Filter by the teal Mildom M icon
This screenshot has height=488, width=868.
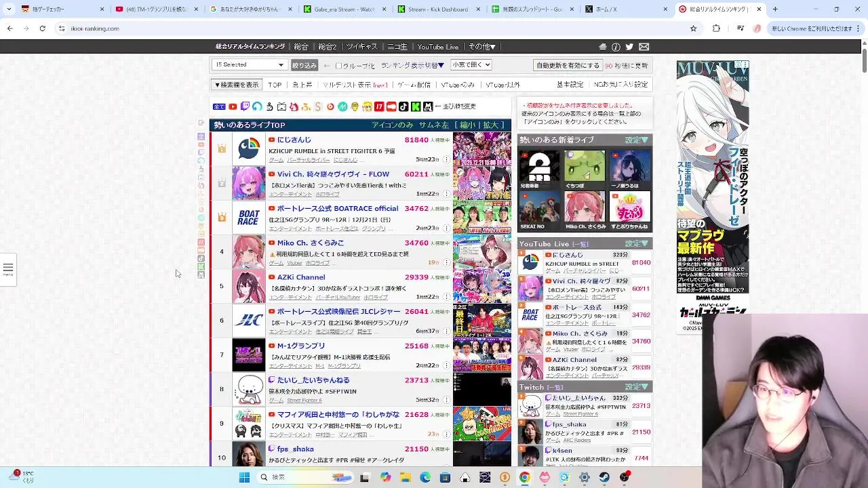pos(342,106)
